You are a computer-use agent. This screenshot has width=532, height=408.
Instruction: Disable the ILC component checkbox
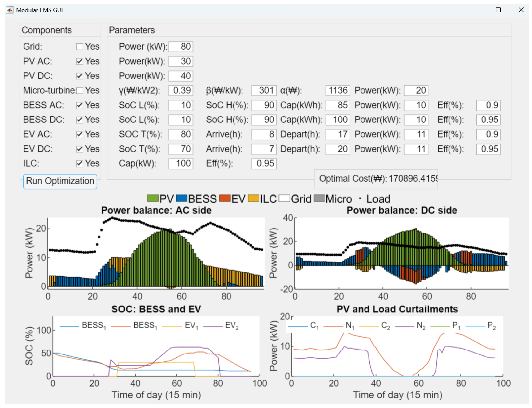[x=80, y=164]
